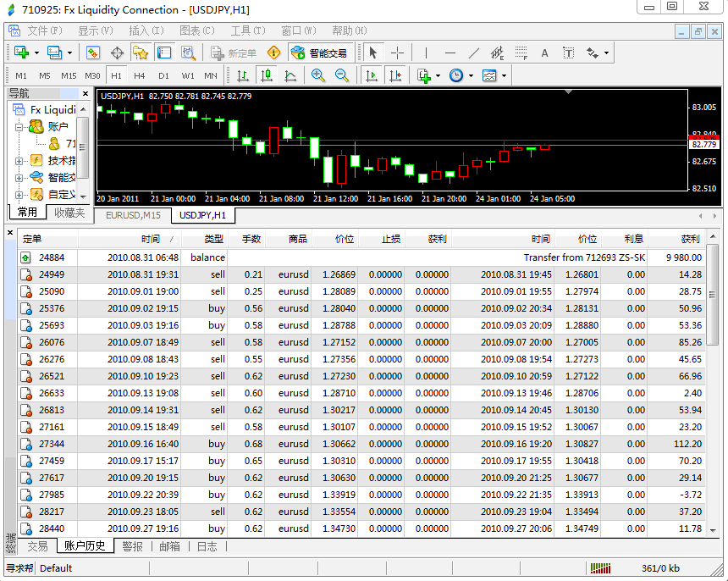The image size is (728, 581).
Task: Open the 图表 menu
Action: (196, 30)
